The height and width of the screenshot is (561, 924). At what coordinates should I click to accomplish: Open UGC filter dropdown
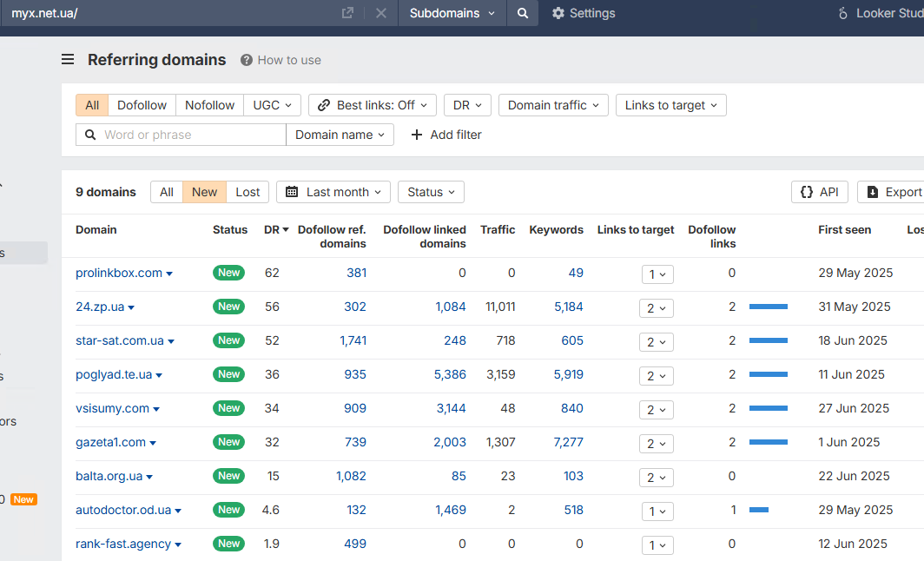click(x=273, y=105)
